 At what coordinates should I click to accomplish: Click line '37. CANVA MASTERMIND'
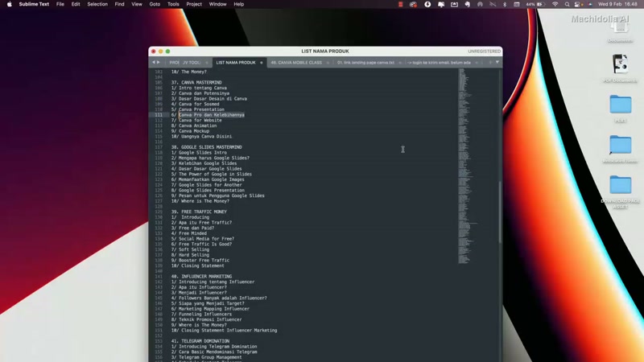click(196, 83)
